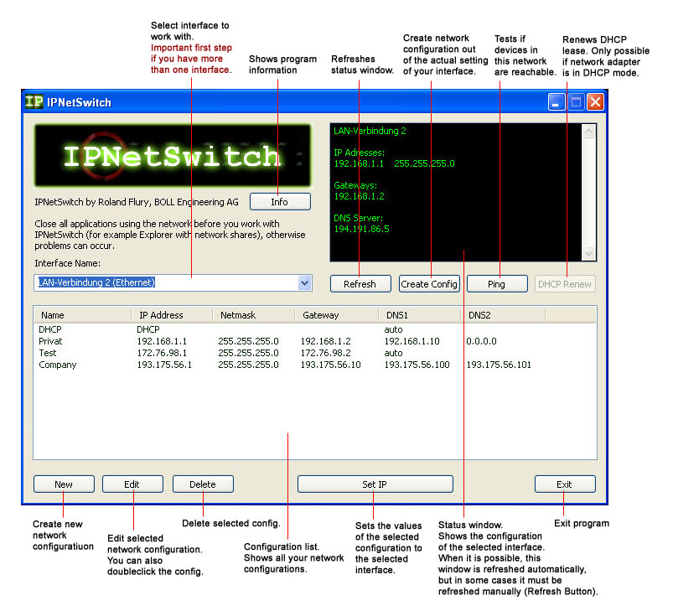Click the Exit button

565,484
